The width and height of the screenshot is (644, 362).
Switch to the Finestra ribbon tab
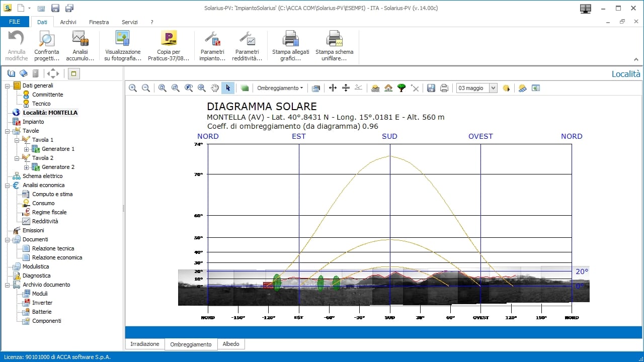(x=99, y=22)
